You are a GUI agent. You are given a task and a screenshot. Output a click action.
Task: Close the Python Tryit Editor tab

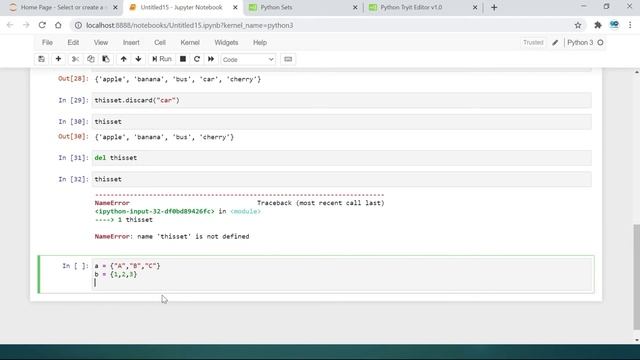point(475,7)
